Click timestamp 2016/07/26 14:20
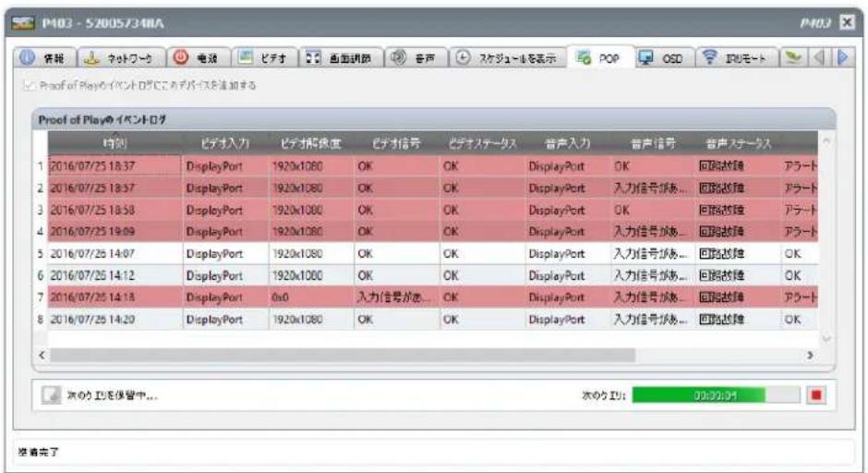The image size is (868, 473). [x=92, y=320]
